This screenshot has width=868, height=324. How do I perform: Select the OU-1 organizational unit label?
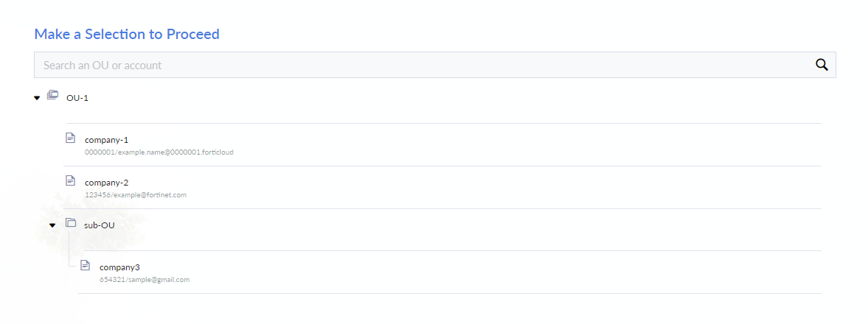77,98
